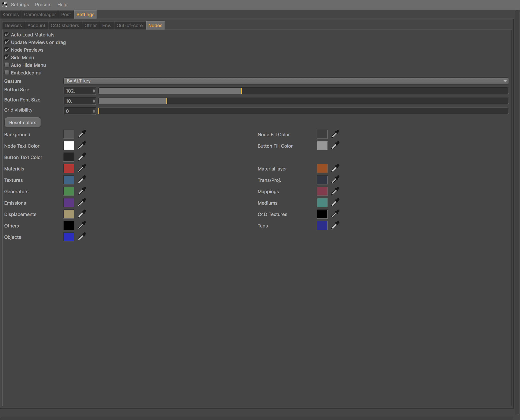The image size is (520, 420).
Task: Disable Auto Load Materials checkbox
Action: [7, 34]
